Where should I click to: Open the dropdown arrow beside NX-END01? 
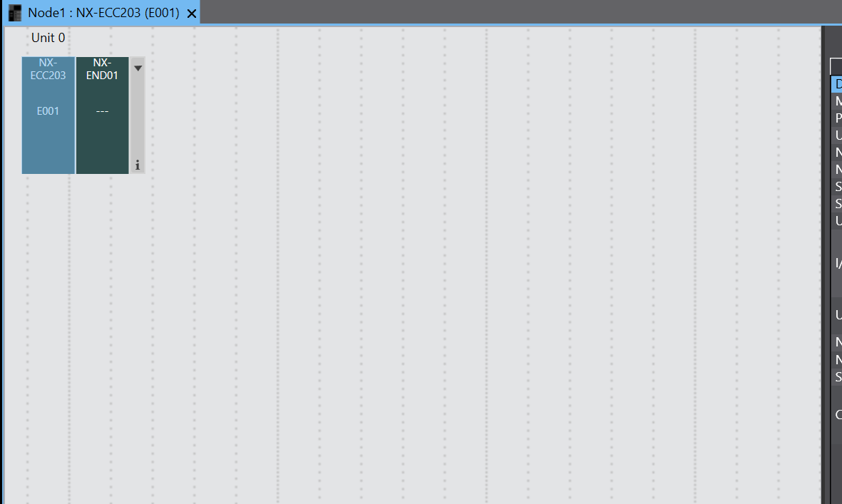coord(138,68)
